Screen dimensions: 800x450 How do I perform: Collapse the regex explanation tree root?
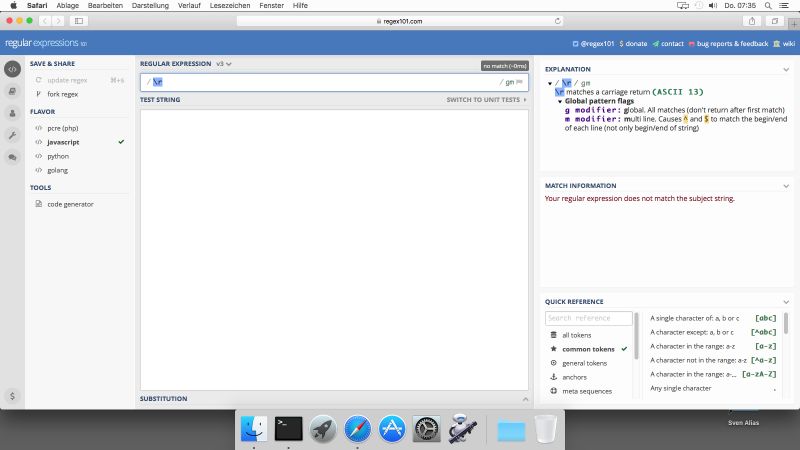(x=550, y=83)
